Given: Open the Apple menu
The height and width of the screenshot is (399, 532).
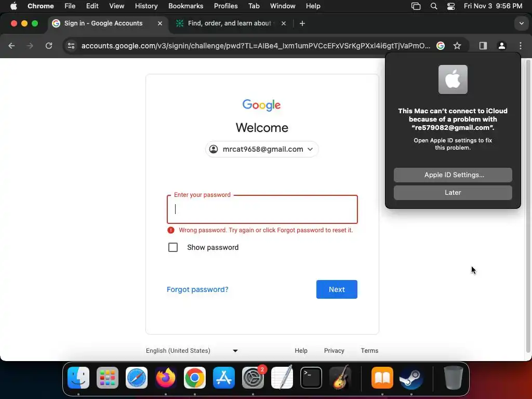Looking at the screenshot, I should pos(14,6).
